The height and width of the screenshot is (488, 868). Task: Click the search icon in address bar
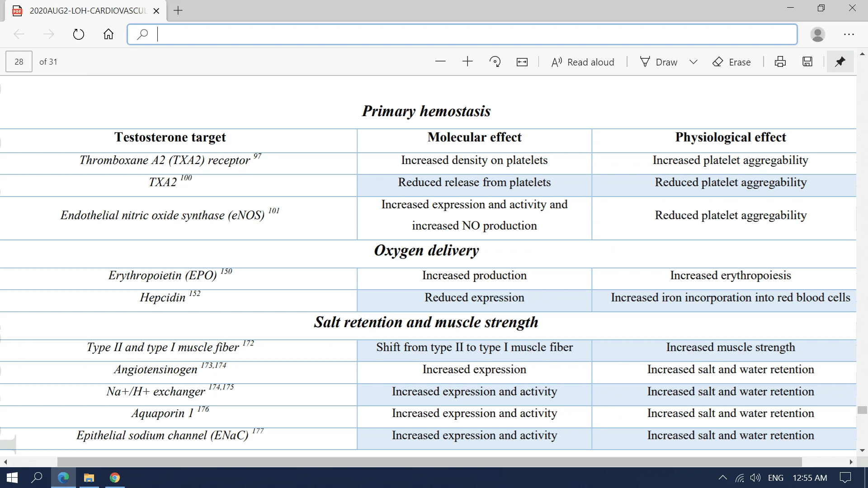[x=142, y=34]
